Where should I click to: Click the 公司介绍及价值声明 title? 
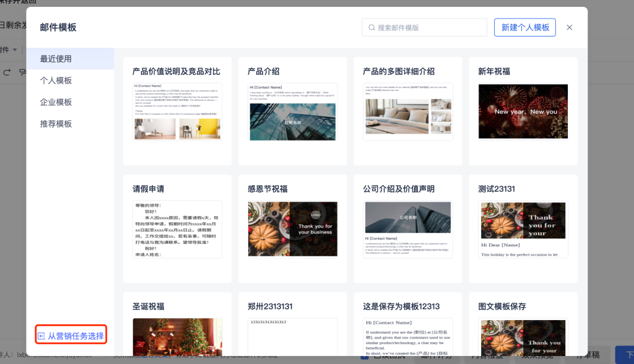coord(399,189)
